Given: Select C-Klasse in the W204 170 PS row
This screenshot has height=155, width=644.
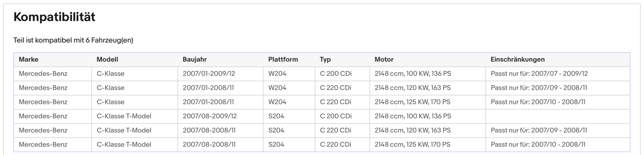Looking at the screenshot, I should tap(110, 102).
